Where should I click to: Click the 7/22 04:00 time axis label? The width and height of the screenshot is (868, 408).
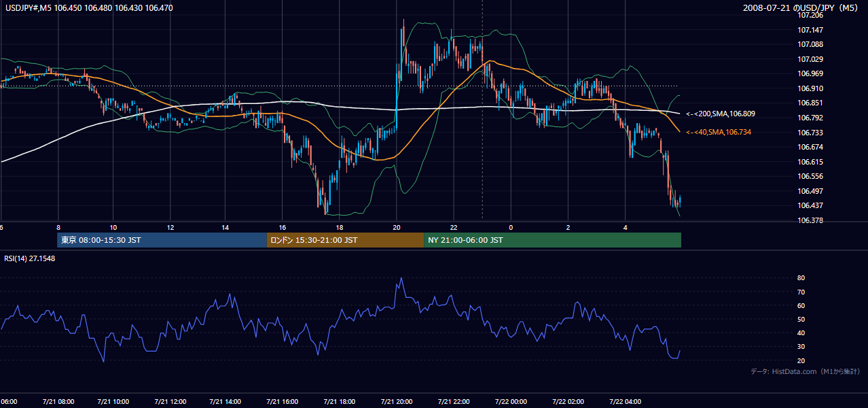[623, 402]
